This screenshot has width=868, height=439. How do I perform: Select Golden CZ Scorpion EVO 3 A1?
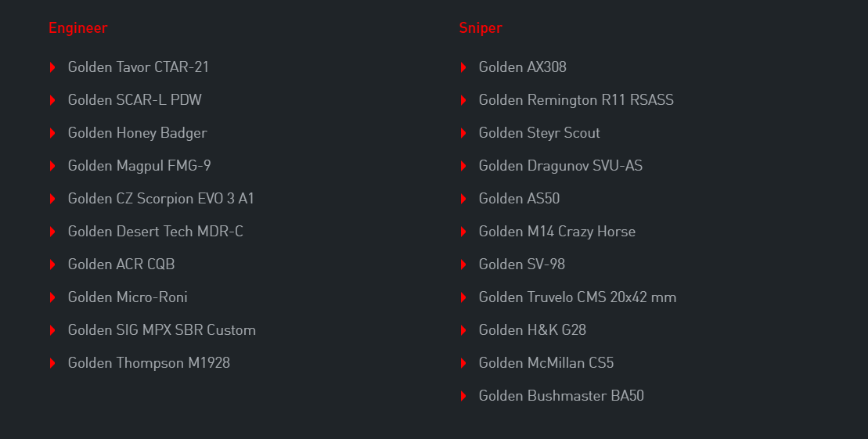click(x=161, y=198)
